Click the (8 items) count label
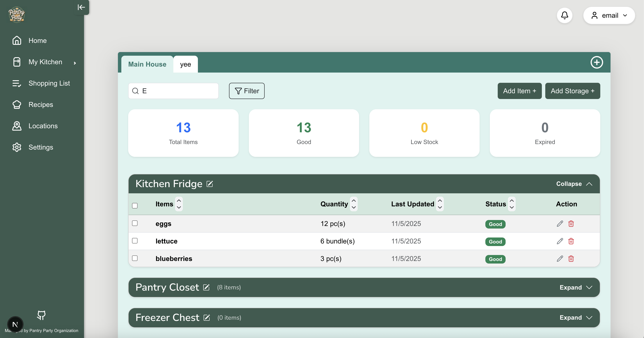This screenshot has width=644, height=338. click(229, 287)
